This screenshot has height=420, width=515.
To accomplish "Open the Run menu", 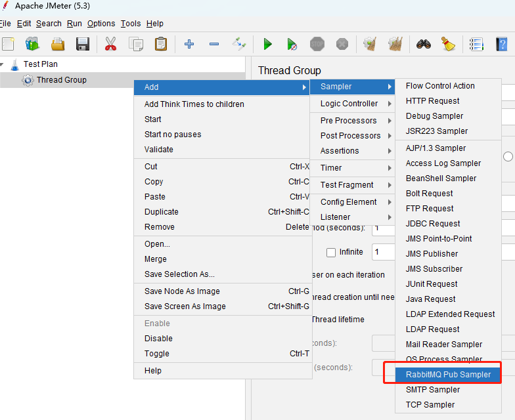I will (x=74, y=24).
